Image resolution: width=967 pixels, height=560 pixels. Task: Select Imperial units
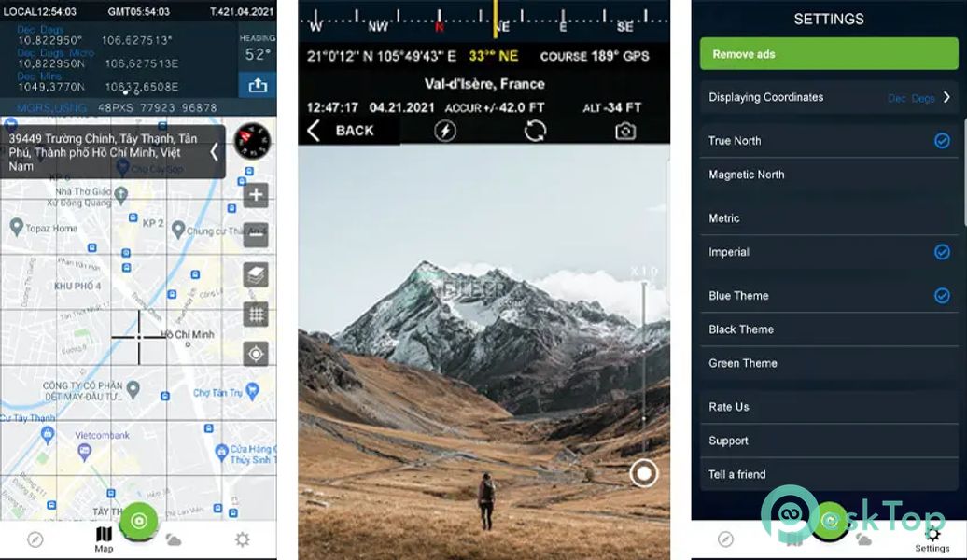click(829, 252)
